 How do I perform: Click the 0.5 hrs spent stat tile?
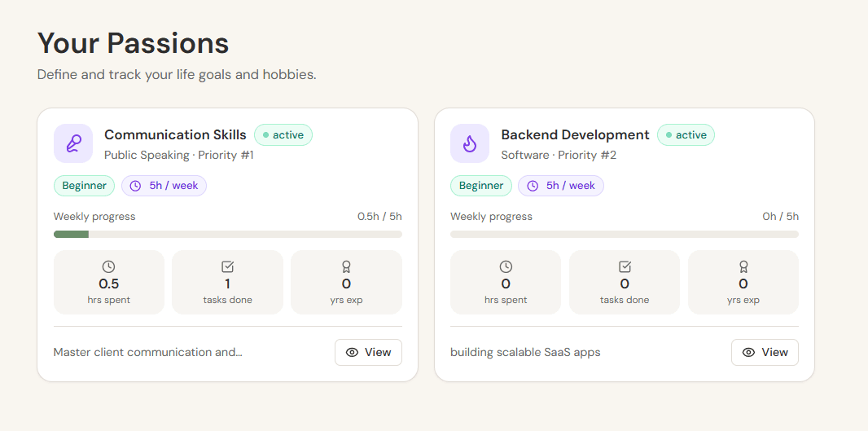click(x=109, y=283)
